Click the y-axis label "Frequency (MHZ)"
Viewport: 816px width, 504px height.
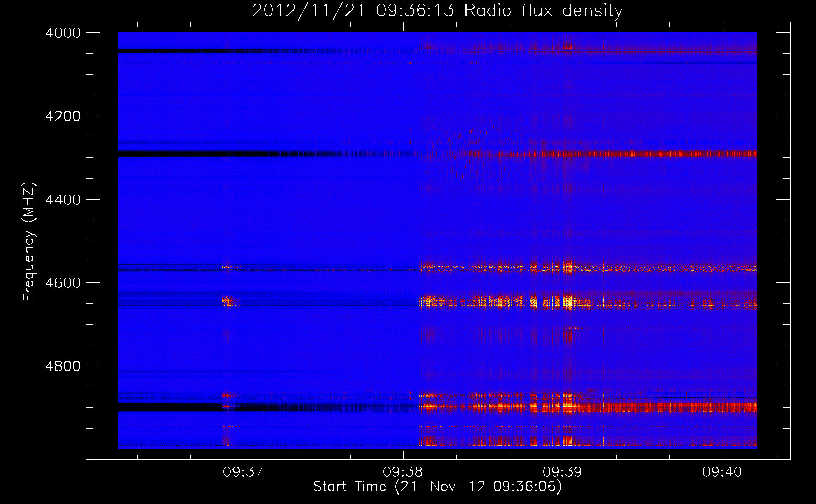click(29, 242)
